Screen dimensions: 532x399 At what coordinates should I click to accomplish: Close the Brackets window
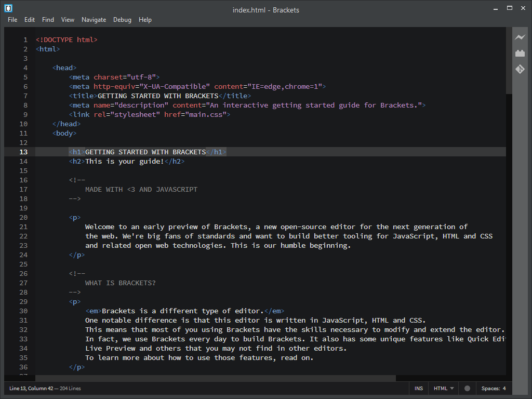click(x=523, y=8)
